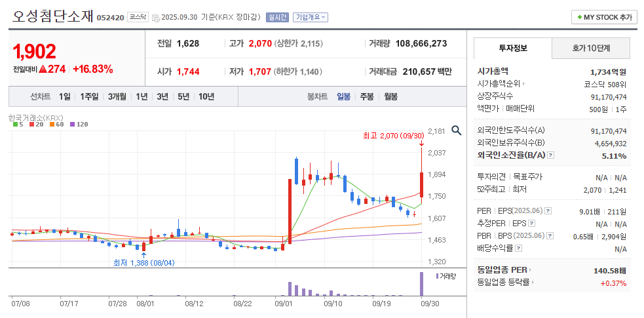Click the 코스닥 market badge
Screen dimensions: 644x318
point(138,17)
